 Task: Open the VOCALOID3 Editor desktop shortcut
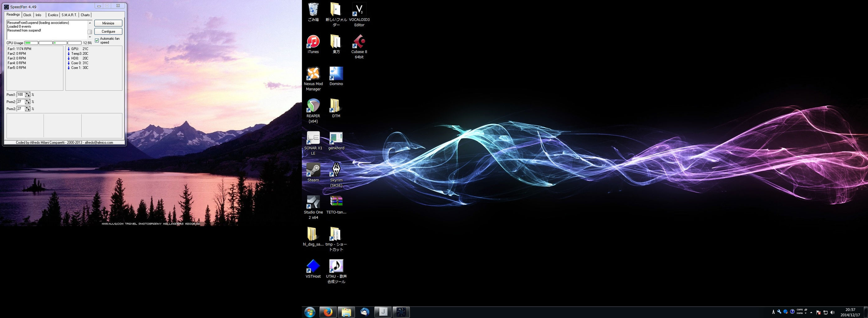(359, 10)
